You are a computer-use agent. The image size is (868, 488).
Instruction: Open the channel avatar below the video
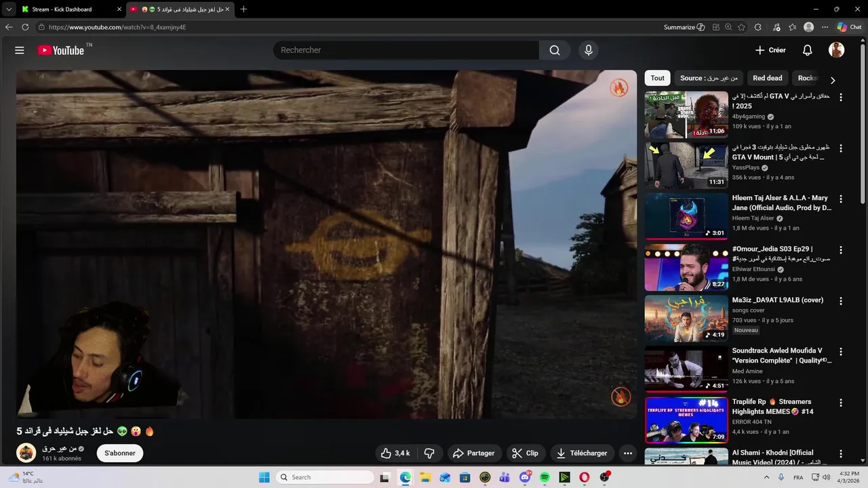(26, 453)
